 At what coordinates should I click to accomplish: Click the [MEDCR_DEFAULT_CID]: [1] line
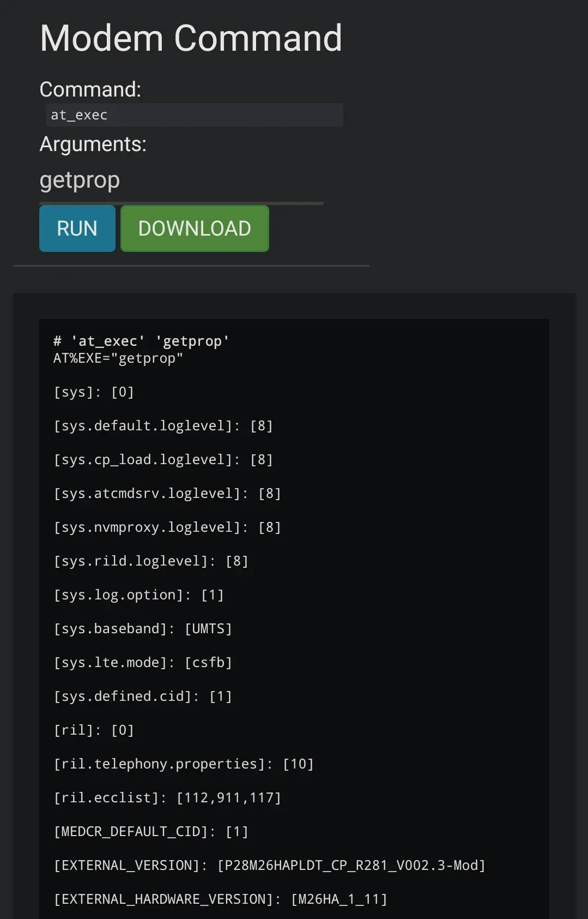point(151,832)
